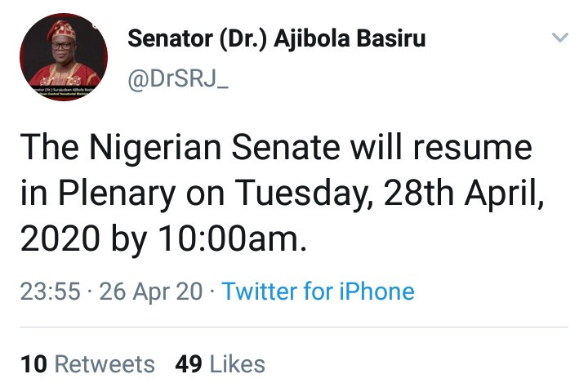
Task: Open Senator Ajibola Basiru's profile picture
Action: coord(64,57)
